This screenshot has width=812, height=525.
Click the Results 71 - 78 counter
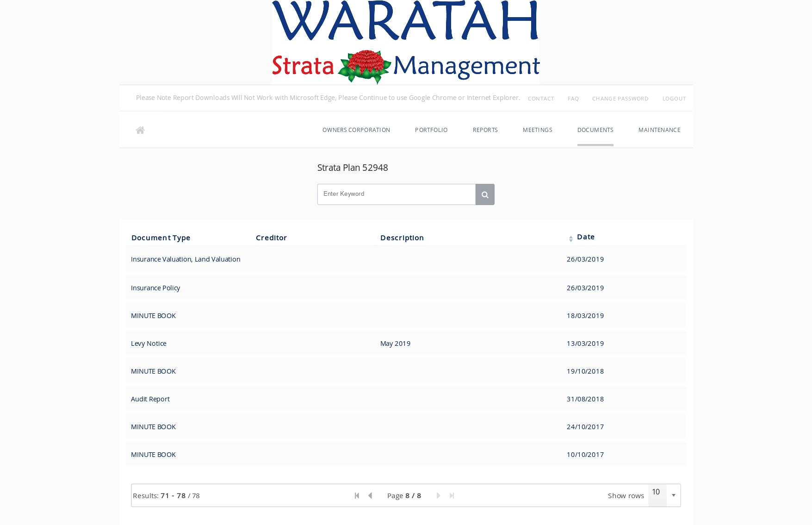[x=166, y=495]
